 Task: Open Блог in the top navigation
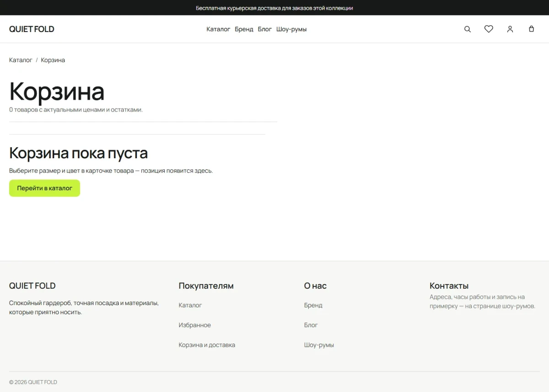pos(264,29)
